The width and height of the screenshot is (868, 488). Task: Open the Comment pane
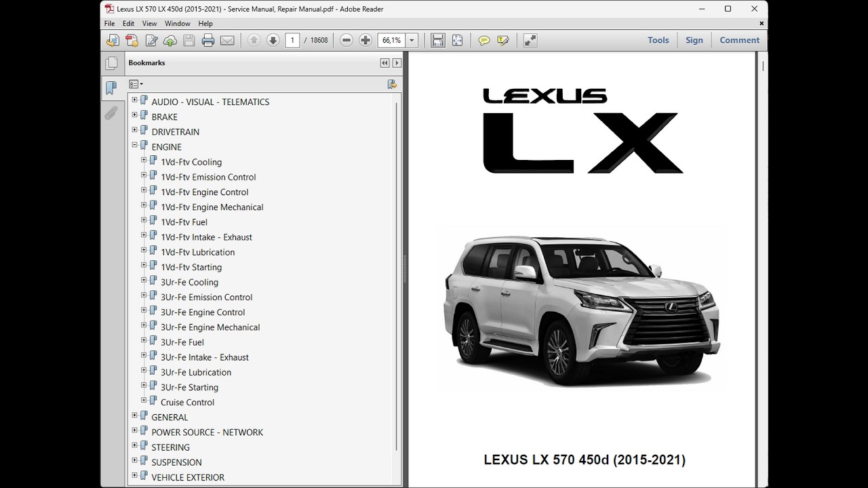pyautogui.click(x=739, y=41)
